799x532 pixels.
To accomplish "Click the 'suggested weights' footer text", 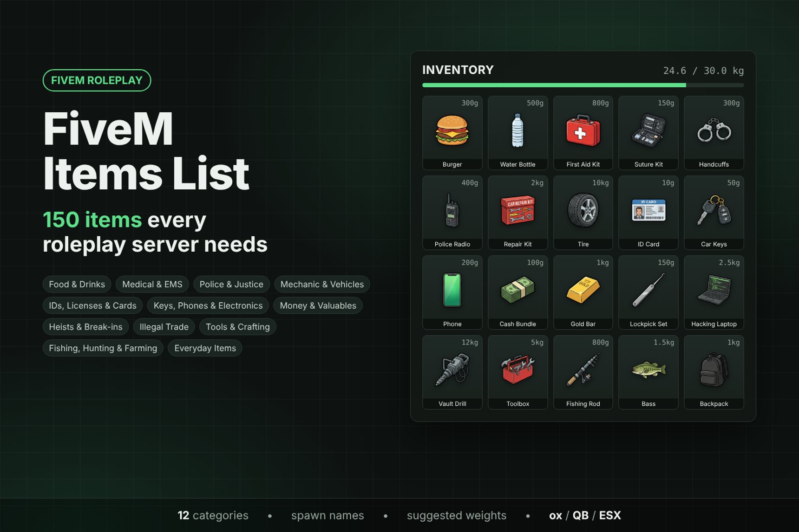I will (457, 516).
